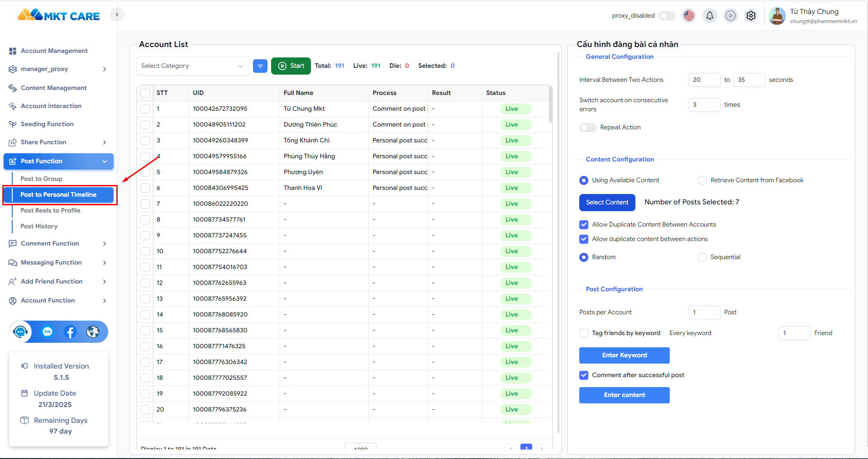This screenshot has width=868, height=459.
Task: Enable the Repeat Action toggle
Action: click(587, 128)
